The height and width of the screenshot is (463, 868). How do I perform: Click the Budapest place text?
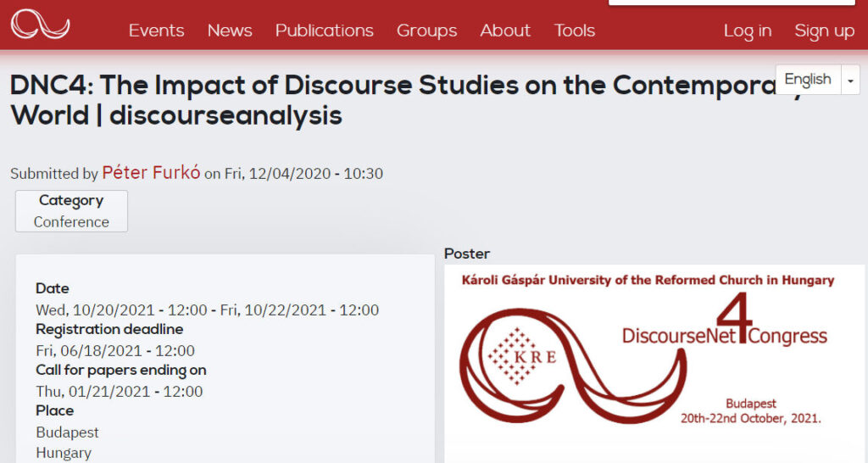pos(67,432)
